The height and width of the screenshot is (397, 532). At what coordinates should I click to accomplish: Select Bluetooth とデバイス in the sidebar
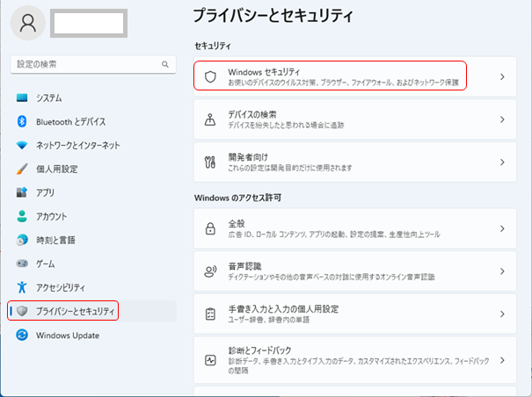tap(70, 121)
